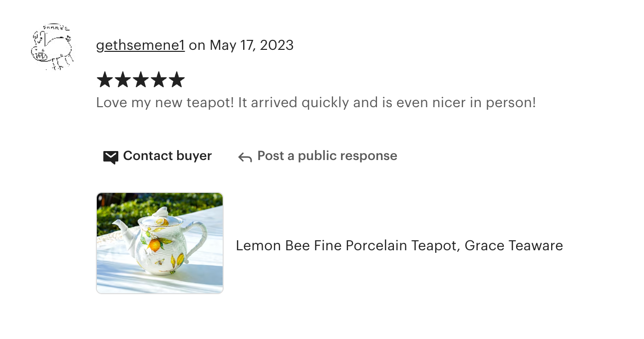Click the envelope icon beside Contact buyer
The height and width of the screenshot is (339, 644).
[x=110, y=157]
